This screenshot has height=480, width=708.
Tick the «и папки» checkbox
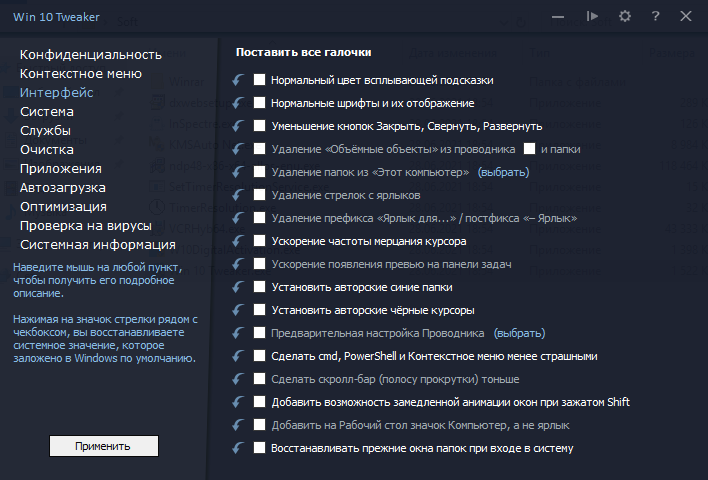529,149
